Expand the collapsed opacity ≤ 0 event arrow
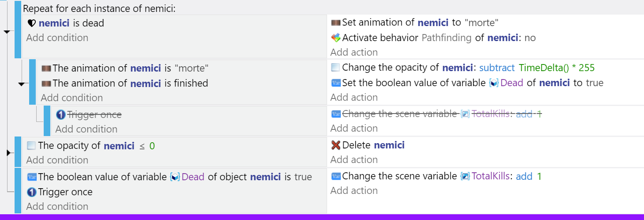The height and width of the screenshot is (220, 644). pos(8,153)
